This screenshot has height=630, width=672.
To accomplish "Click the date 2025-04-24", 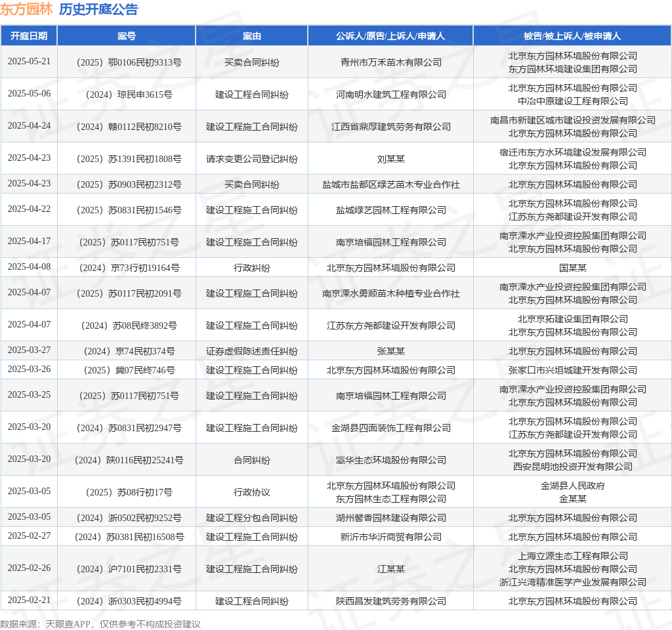I will pyautogui.click(x=29, y=125).
